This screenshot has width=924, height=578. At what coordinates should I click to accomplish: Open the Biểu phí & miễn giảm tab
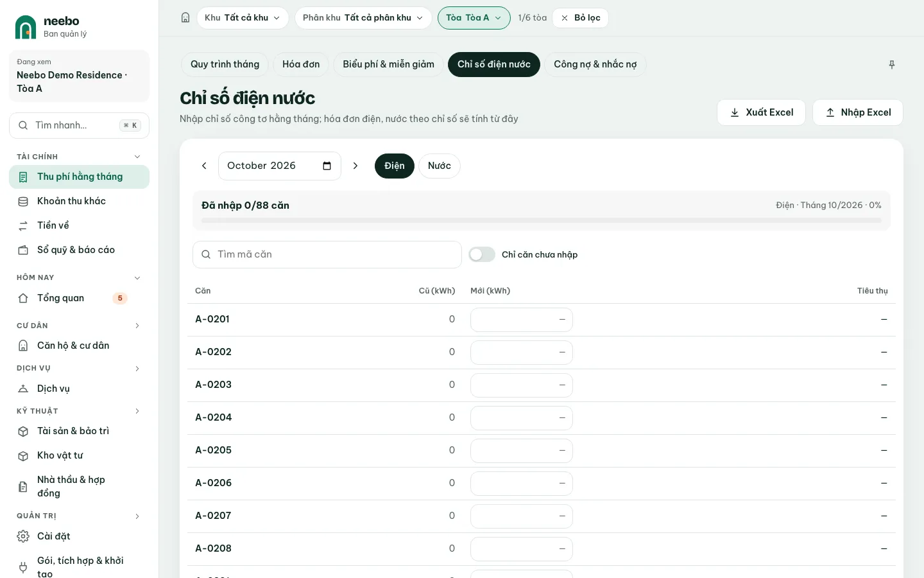pos(388,64)
